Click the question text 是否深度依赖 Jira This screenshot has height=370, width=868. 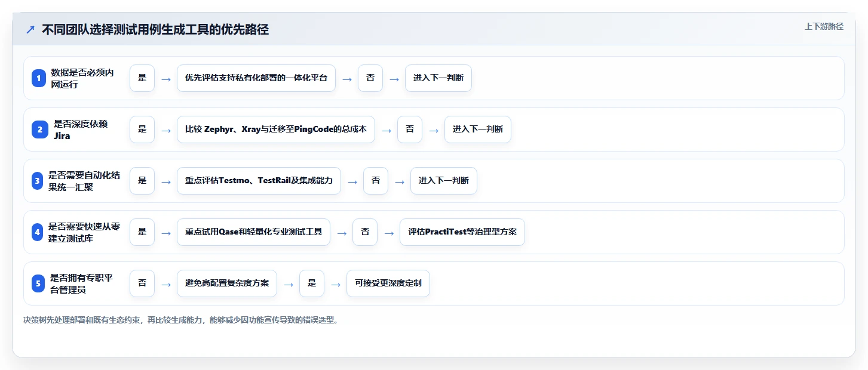click(81, 129)
